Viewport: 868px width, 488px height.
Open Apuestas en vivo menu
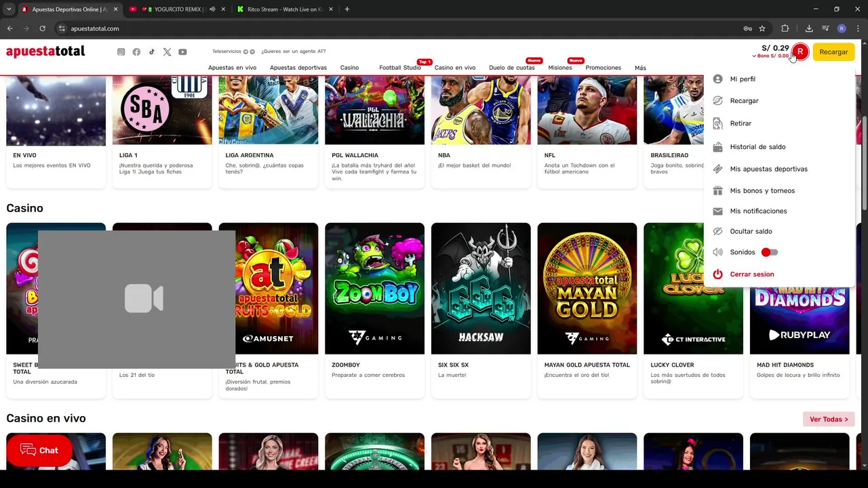[x=232, y=68]
